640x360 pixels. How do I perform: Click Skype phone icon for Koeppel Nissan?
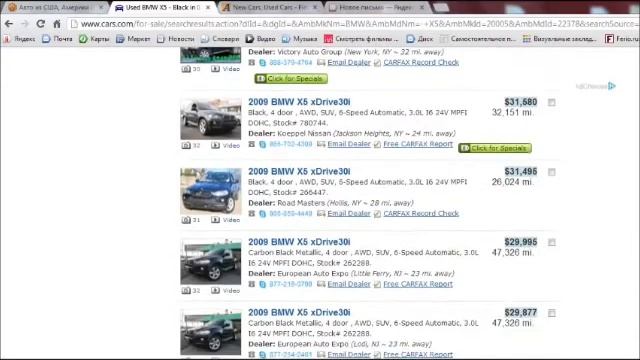262,144
